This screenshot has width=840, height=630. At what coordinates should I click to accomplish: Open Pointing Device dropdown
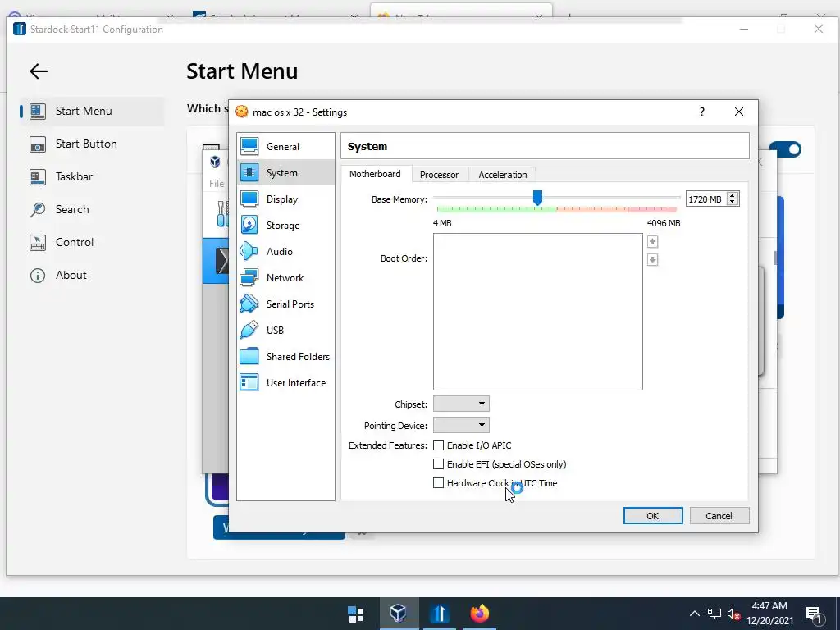[x=461, y=426]
